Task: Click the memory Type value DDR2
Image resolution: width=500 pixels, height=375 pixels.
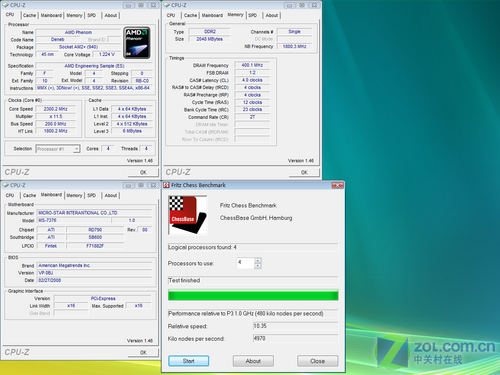Action: pyautogui.click(x=210, y=32)
